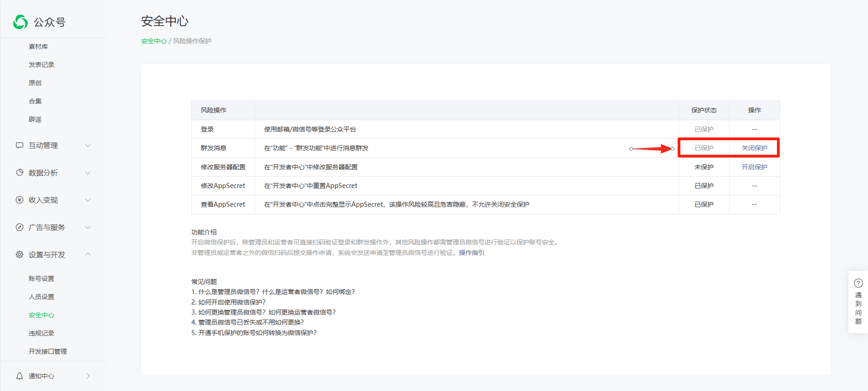Click the 设置与开发 gear icon
This screenshot has height=391, width=868.
20,254
